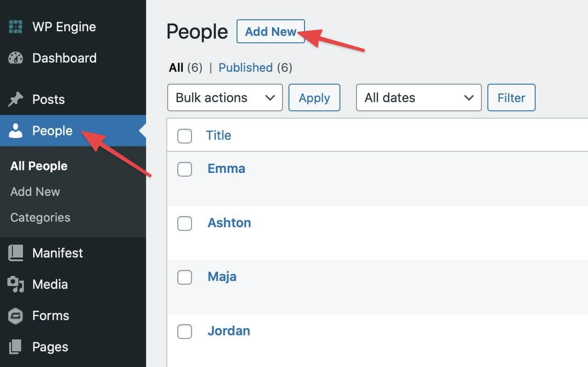Click the Media camera and music icon
This screenshot has width=588, height=367.
pyautogui.click(x=16, y=284)
